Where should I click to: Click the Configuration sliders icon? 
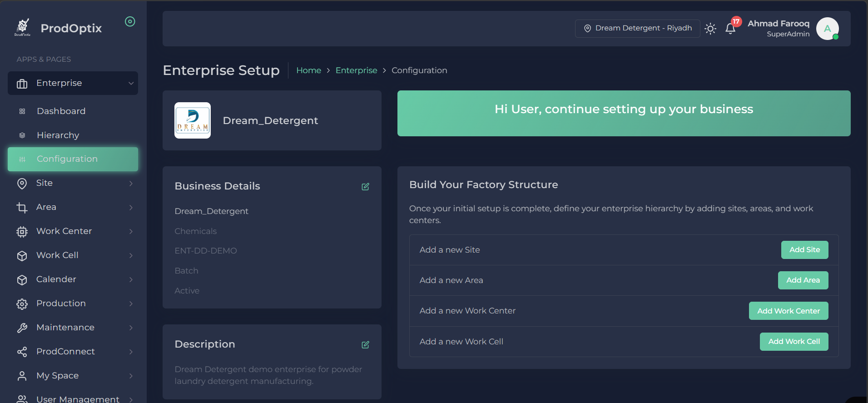(22, 159)
